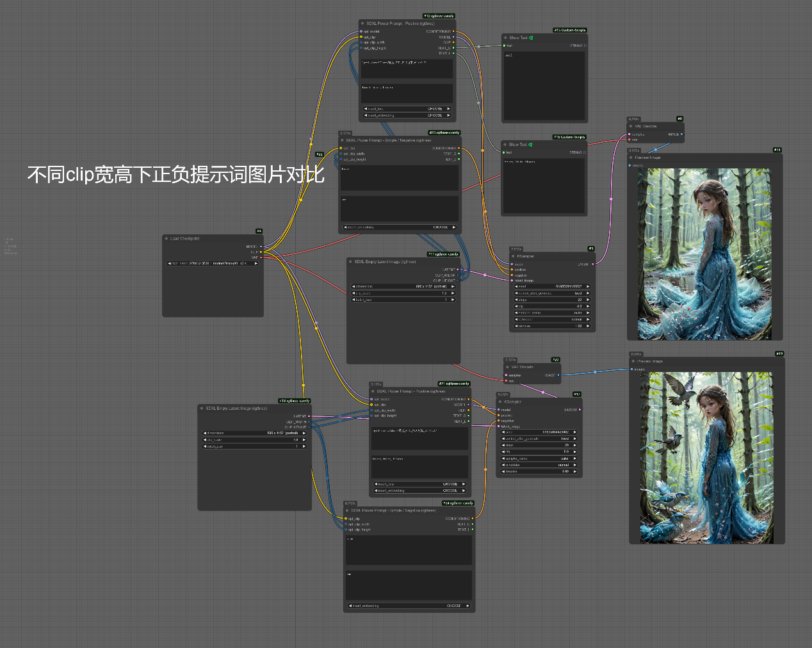Click the preview image of girl with birds

click(x=706, y=457)
